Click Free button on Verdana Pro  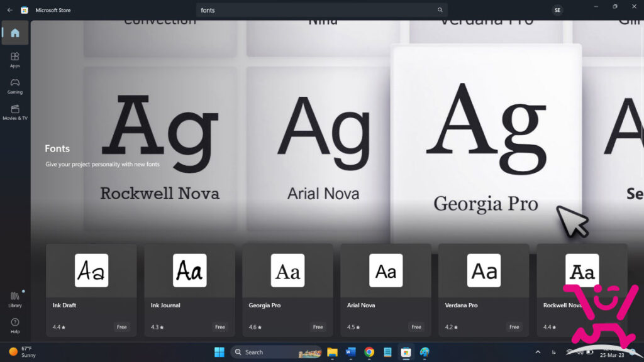pyautogui.click(x=514, y=327)
